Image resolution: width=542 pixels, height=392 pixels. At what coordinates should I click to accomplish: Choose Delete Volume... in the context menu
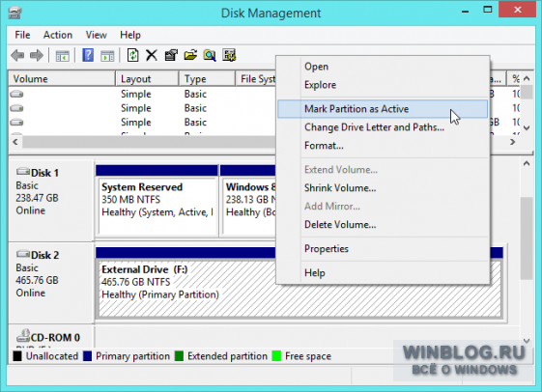pos(383,225)
